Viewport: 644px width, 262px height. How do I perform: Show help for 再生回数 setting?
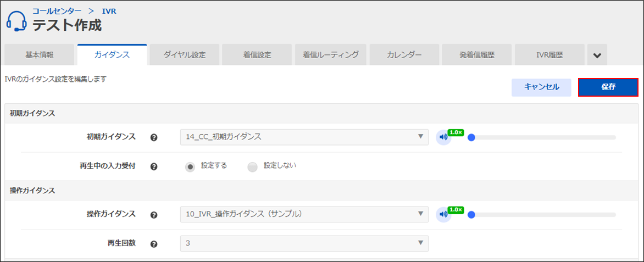tap(154, 243)
